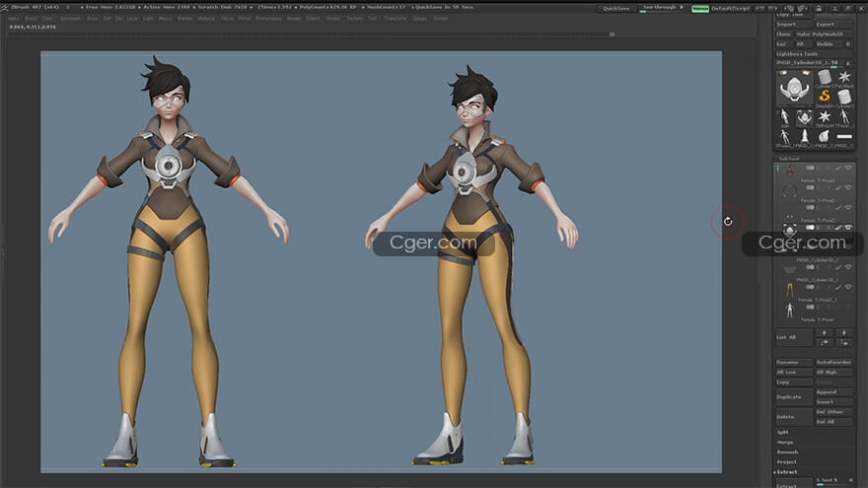This screenshot has width=868, height=488.
Task: Open the Preferences menu
Action: [268, 19]
